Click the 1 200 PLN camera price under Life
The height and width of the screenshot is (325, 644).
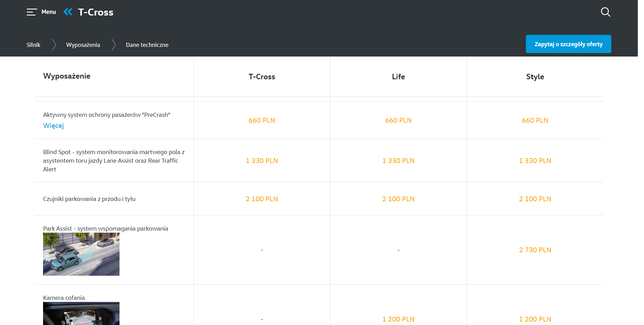click(x=398, y=319)
